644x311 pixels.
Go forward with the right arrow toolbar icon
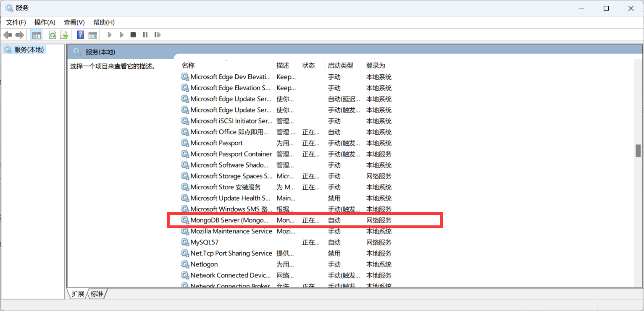[x=19, y=35]
